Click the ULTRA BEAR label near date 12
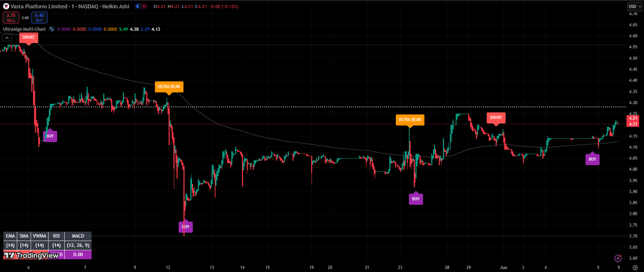 [x=169, y=87]
